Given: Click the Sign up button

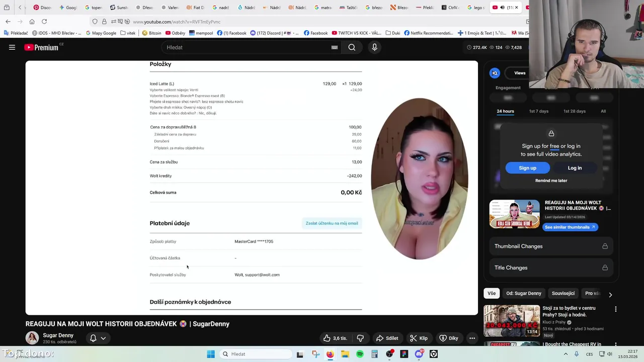Looking at the screenshot, I should [x=527, y=168].
